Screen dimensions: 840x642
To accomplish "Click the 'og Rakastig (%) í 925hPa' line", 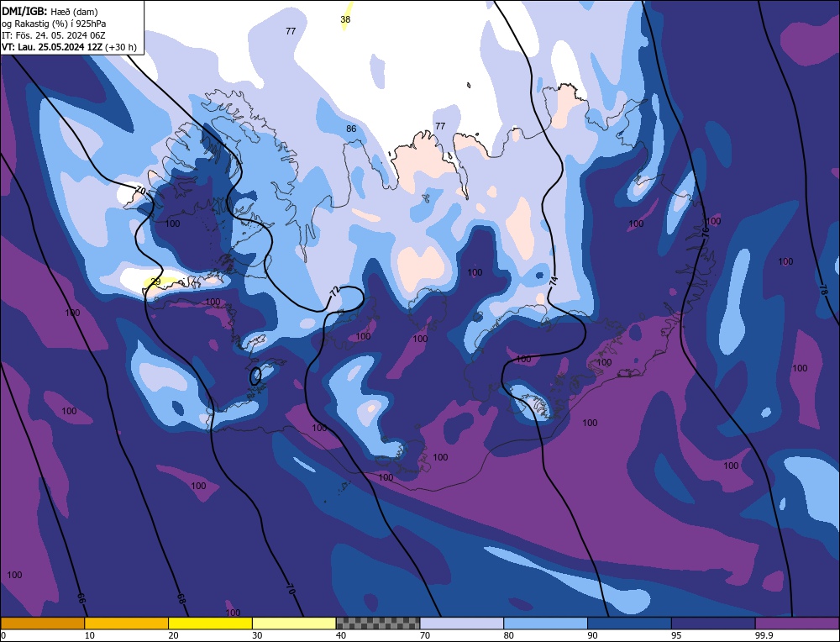I will click(x=54, y=24).
